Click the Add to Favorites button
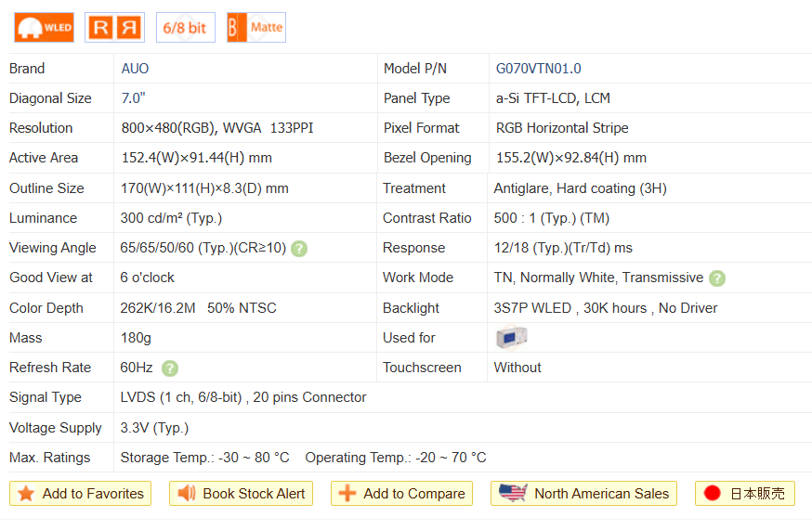 pyautogui.click(x=80, y=494)
